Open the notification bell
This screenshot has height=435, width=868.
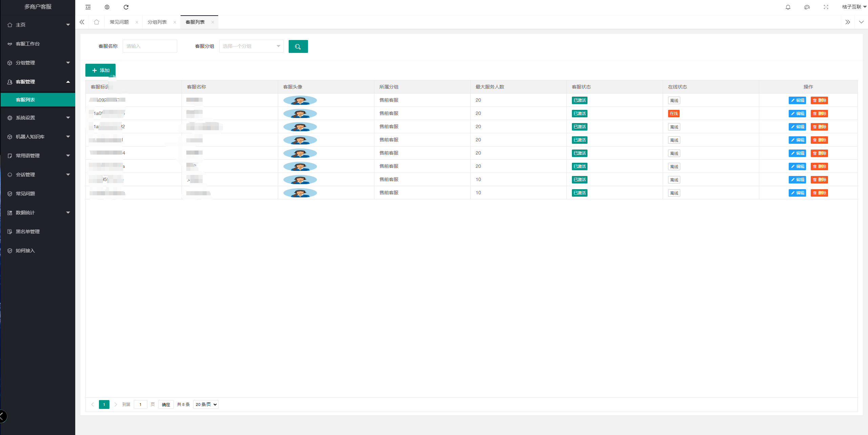(x=788, y=7)
